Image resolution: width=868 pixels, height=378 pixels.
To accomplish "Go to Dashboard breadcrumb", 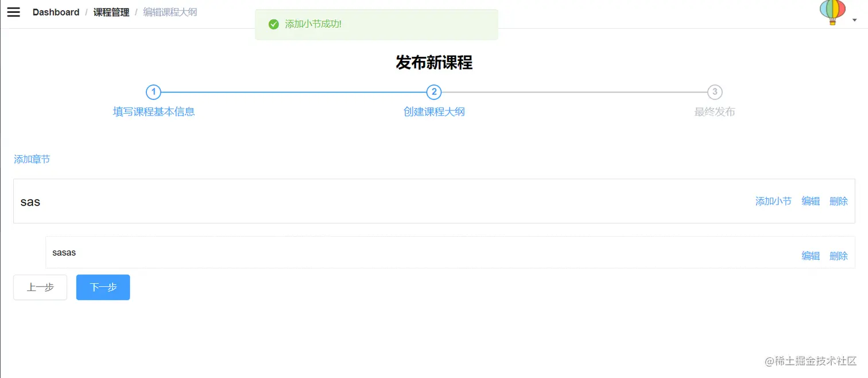I will 56,12.
